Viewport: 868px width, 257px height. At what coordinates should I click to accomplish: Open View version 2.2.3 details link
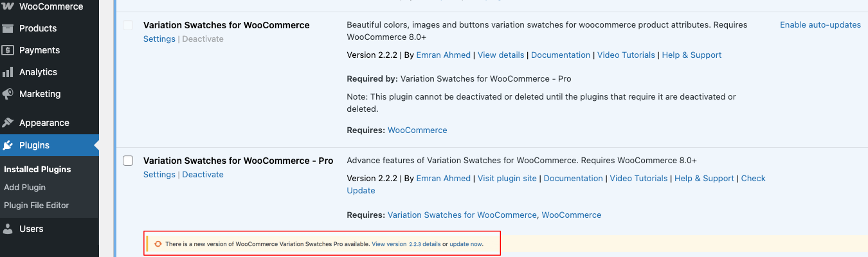[406, 245]
